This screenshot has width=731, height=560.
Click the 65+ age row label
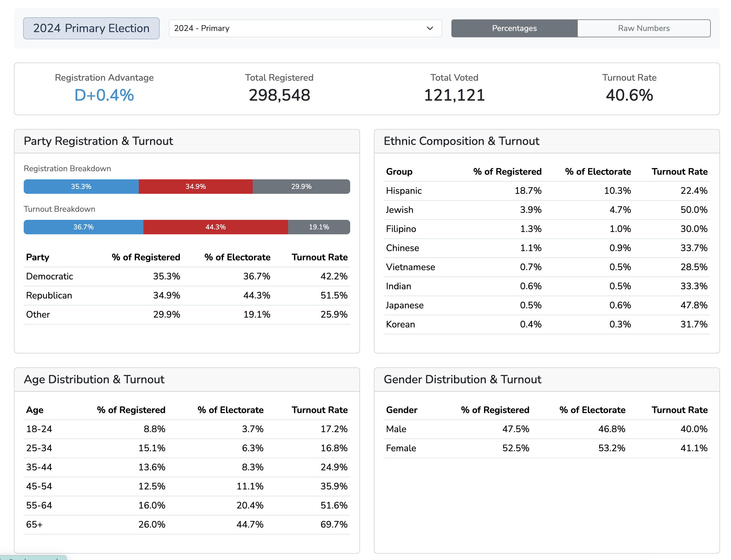click(34, 524)
